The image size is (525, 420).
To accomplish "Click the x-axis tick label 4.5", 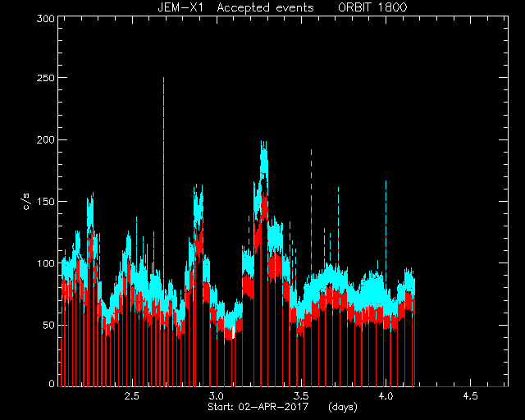I will pyautogui.click(x=470, y=396).
